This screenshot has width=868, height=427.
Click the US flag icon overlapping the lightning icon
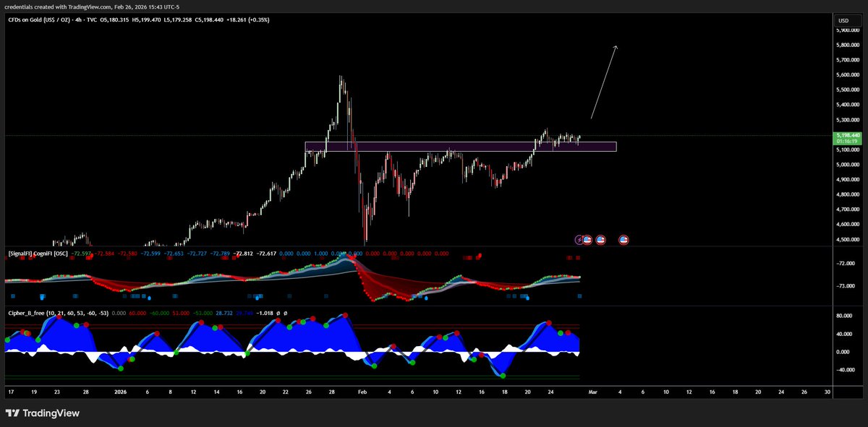pos(588,238)
